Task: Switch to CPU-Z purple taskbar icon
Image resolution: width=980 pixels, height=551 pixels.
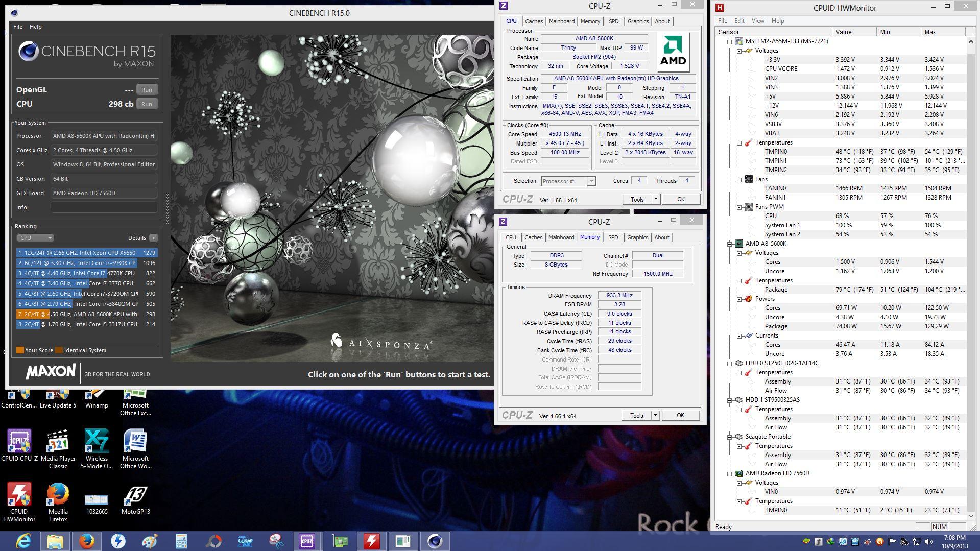Action: tap(307, 541)
